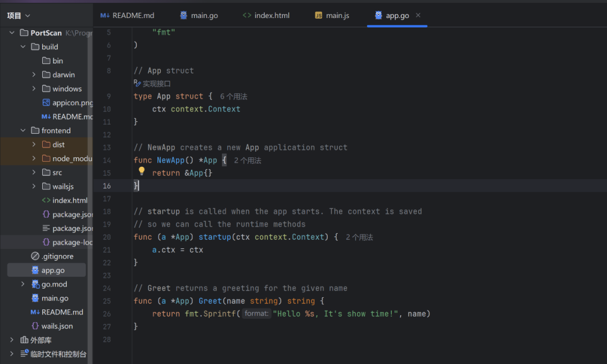The width and height of the screenshot is (607, 364).
Task: Click the JS icon on main.js tab
Action: coord(318,16)
